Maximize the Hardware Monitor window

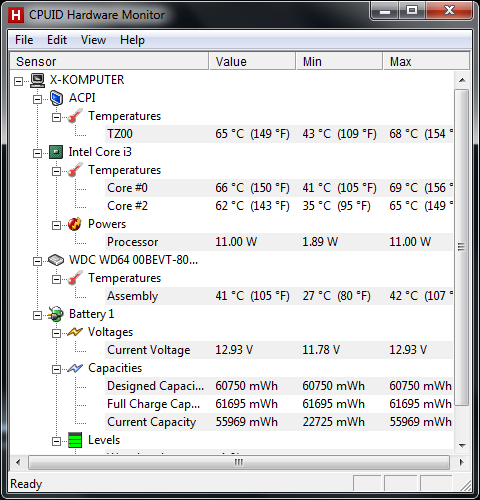pos(412,11)
